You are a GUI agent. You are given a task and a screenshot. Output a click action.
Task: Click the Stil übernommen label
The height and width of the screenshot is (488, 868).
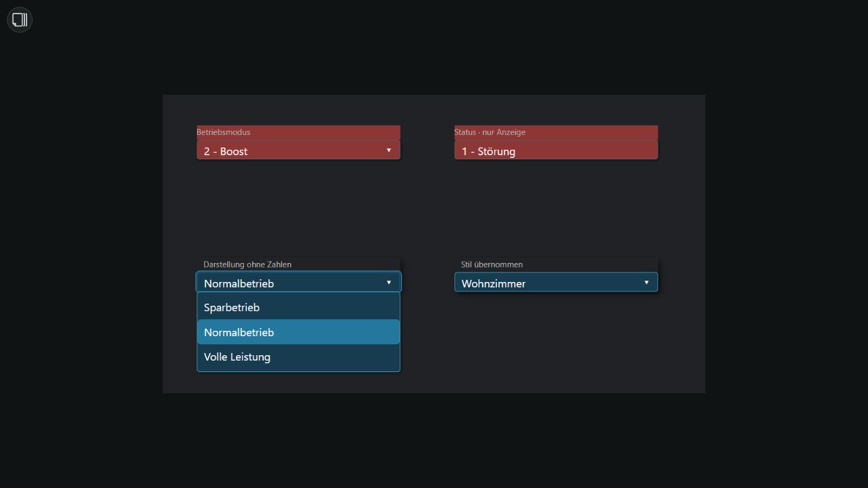tap(492, 264)
